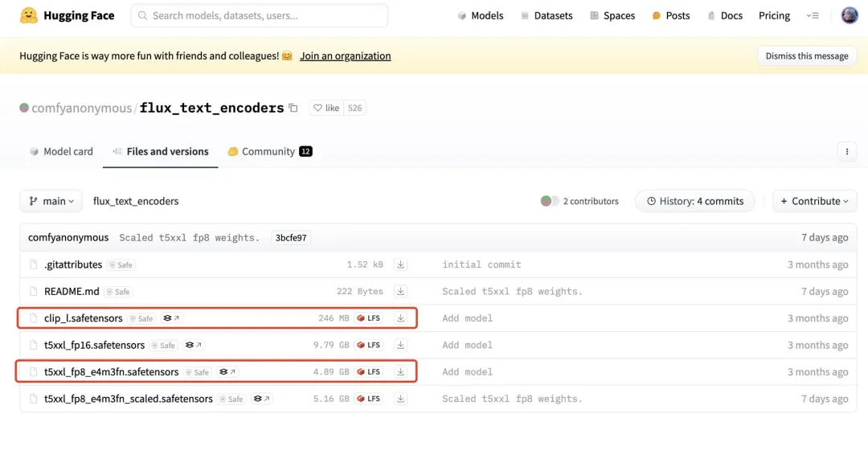Download t5xxl_fp8_e4m3fn_scaled.safetensors via its download icon
The height and width of the screenshot is (463, 868).
click(x=400, y=399)
